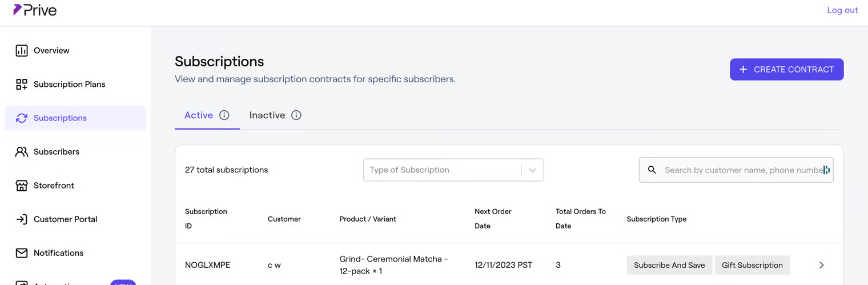Click the Subscription Plans grid icon
868x285 pixels.
pos(22,85)
